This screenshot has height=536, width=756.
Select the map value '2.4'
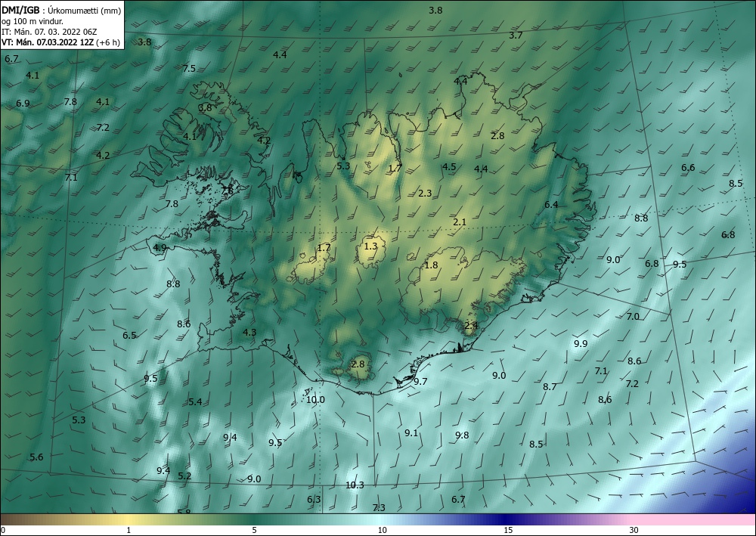471,326
